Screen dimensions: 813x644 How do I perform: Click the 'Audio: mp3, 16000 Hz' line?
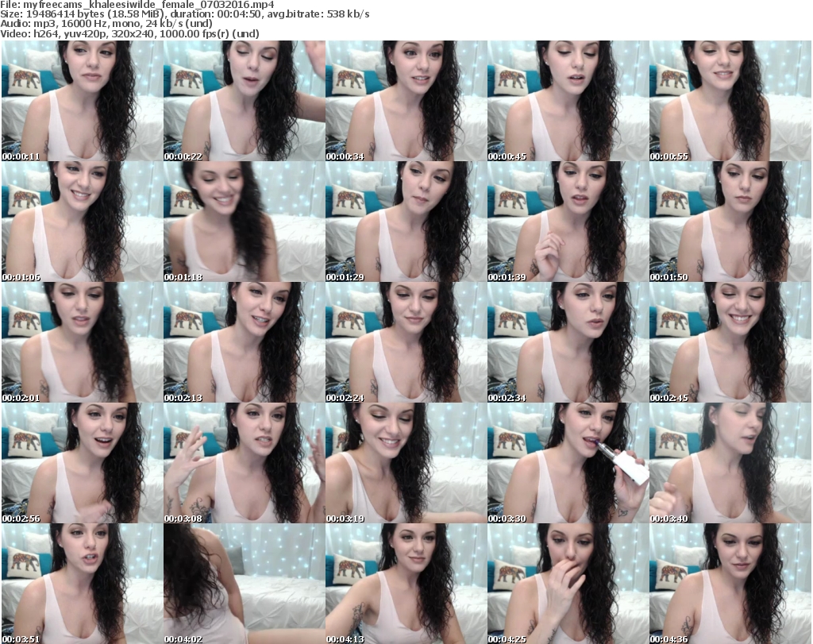(106, 24)
